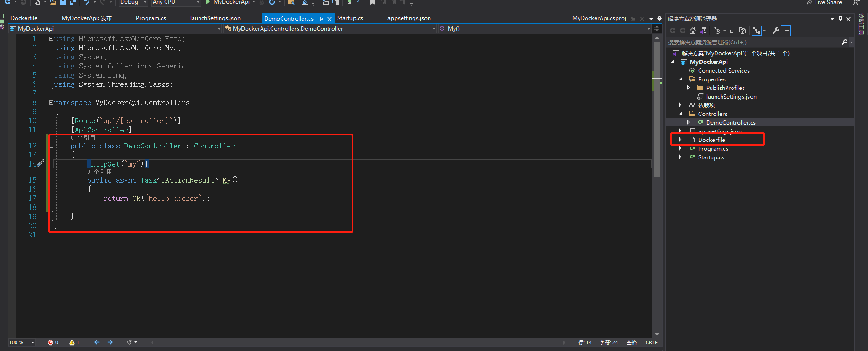Select Dockerfile in Solution Explorer
The width and height of the screenshot is (868, 351).
tap(711, 140)
